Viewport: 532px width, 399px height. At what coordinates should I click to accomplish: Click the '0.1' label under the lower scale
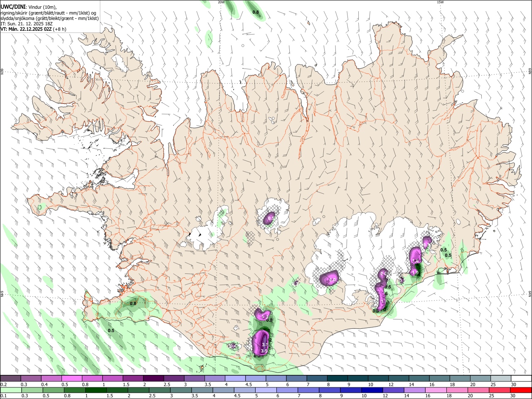point(3,396)
